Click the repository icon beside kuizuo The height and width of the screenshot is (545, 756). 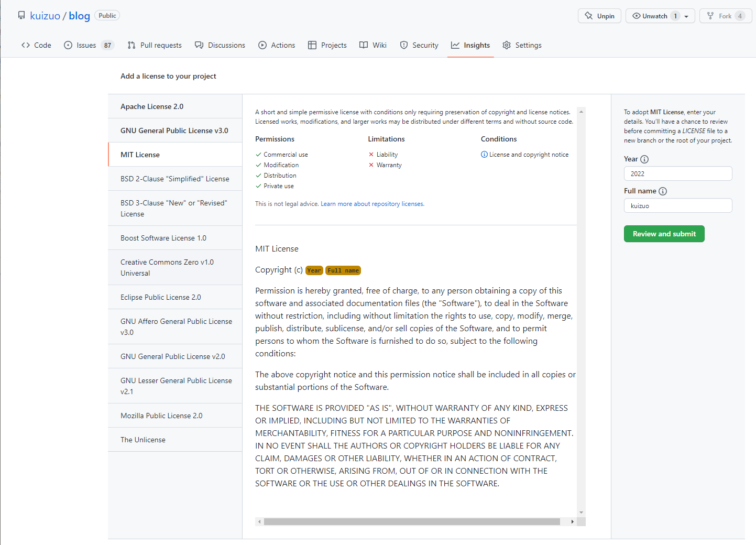(x=21, y=15)
